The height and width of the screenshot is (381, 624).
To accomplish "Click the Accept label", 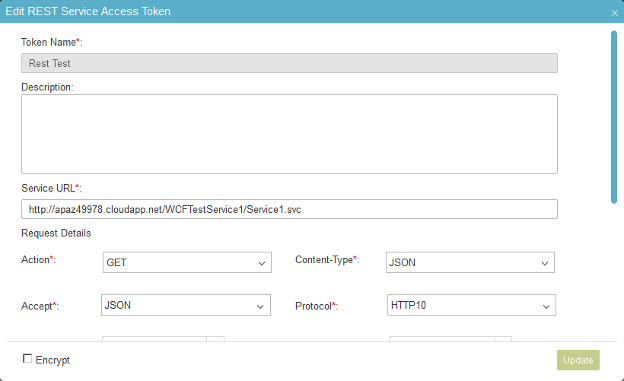I will (40, 306).
